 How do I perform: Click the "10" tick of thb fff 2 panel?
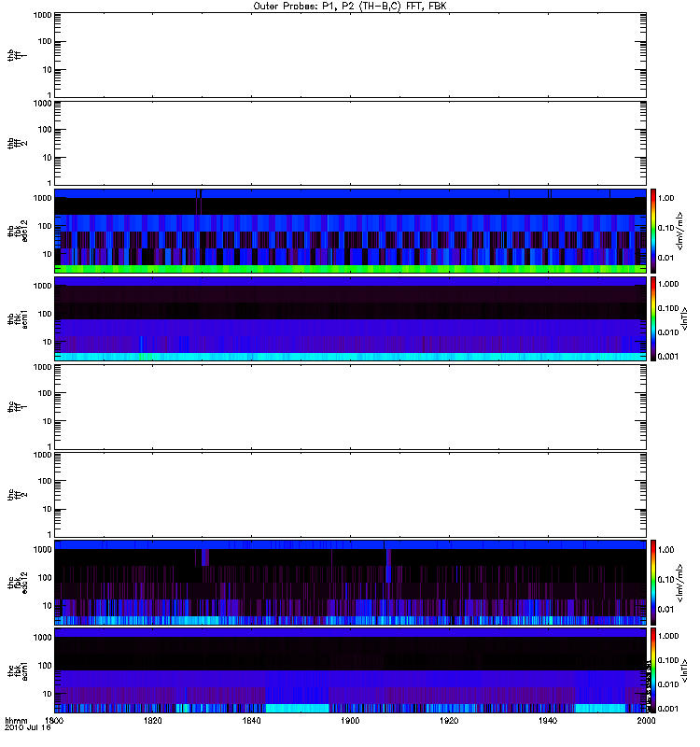(48, 158)
